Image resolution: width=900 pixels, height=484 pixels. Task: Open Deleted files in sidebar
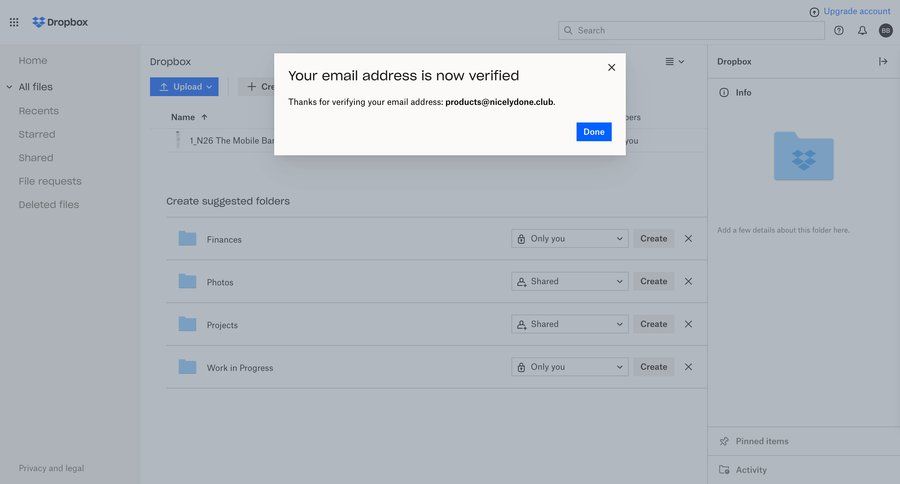pos(49,204)
